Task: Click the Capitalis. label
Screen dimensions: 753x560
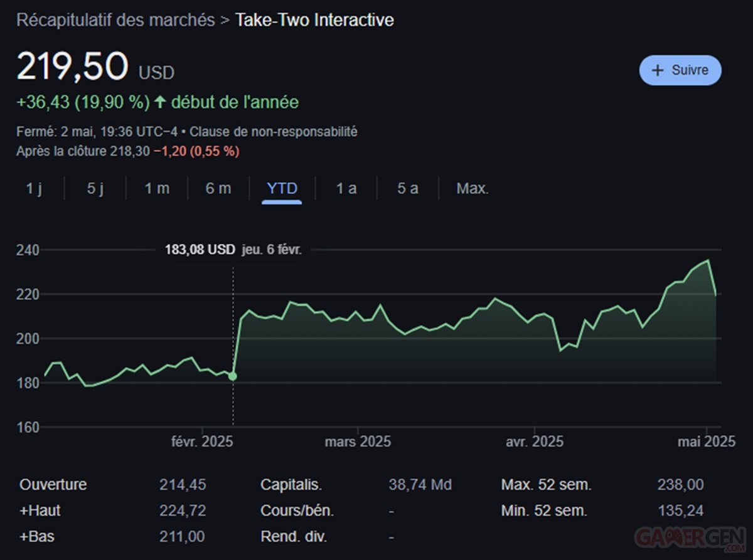Action: [292, 485]
